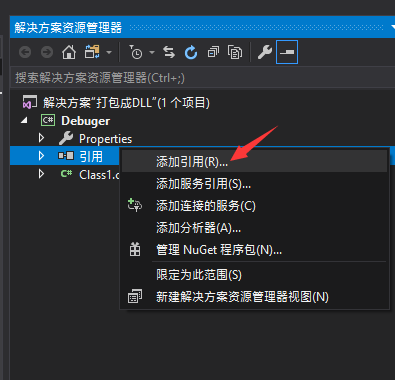This screenshot has width=395, height=380.
Task: Choose 添加分析器(A)... menu item
Action: [255, 228]
